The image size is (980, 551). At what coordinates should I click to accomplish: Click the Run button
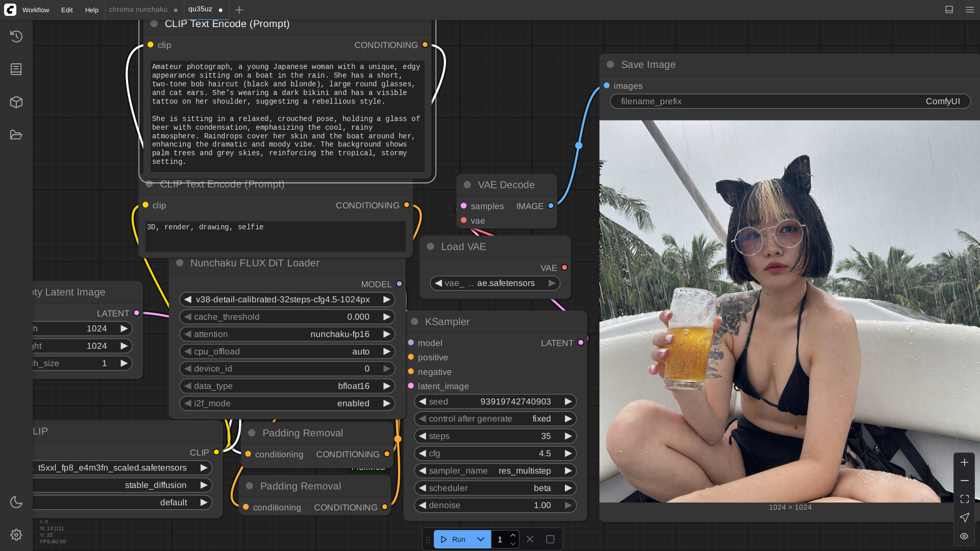[453, 539]
